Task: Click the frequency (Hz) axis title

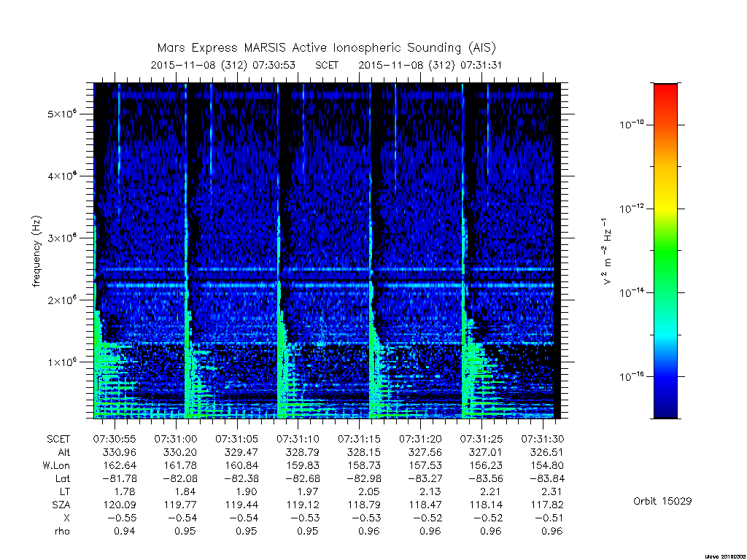Action: (36, 252)
